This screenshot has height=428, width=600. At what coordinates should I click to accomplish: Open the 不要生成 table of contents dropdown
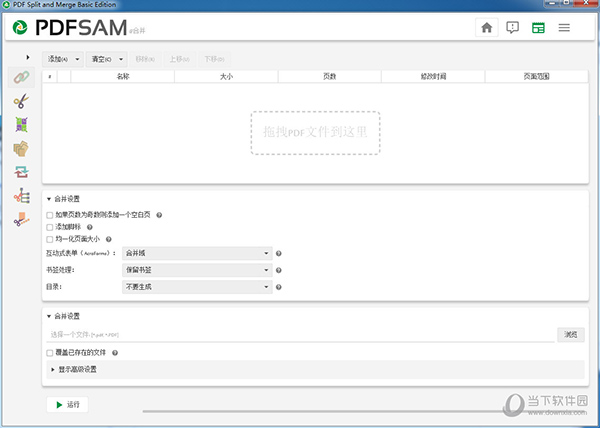pos(197,287)
